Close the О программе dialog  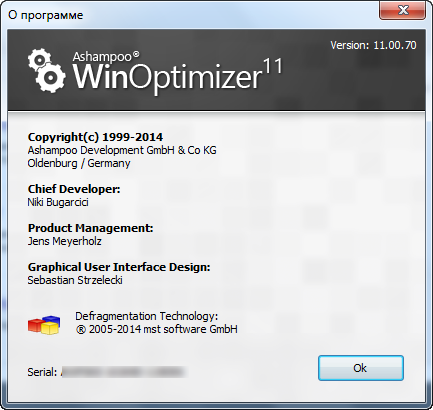(402, 10)
